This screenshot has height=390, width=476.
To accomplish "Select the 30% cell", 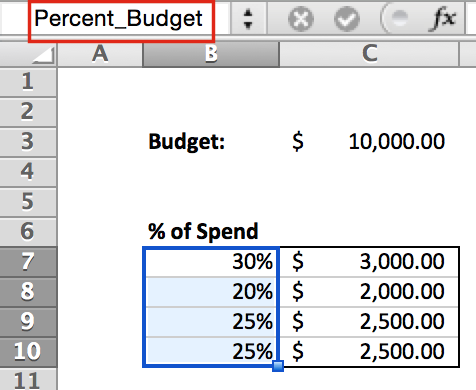I will pyautogui.click(x=211, y=262).
